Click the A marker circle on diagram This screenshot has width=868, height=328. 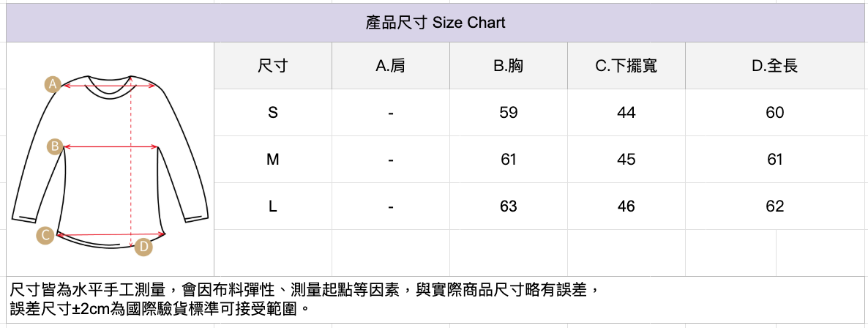52,84
